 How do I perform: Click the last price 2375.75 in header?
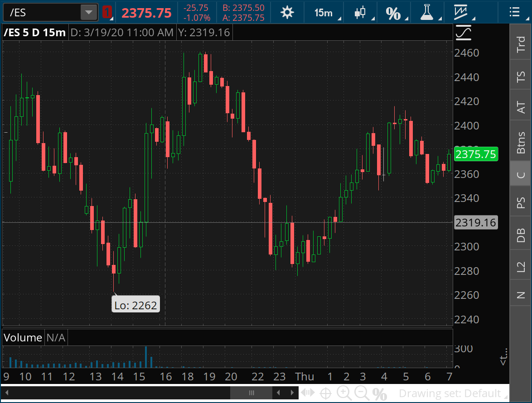pos(146,13)
